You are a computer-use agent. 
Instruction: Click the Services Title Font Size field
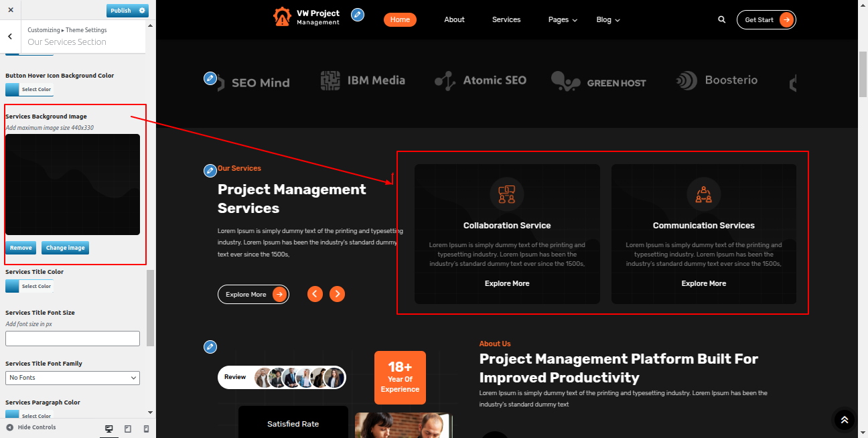[x=72, y=339]
